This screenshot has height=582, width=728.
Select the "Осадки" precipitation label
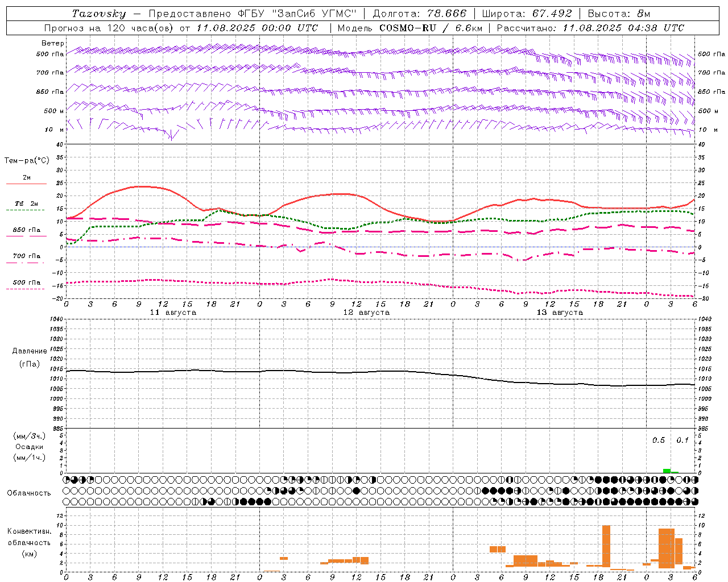(x=30, y=447)
